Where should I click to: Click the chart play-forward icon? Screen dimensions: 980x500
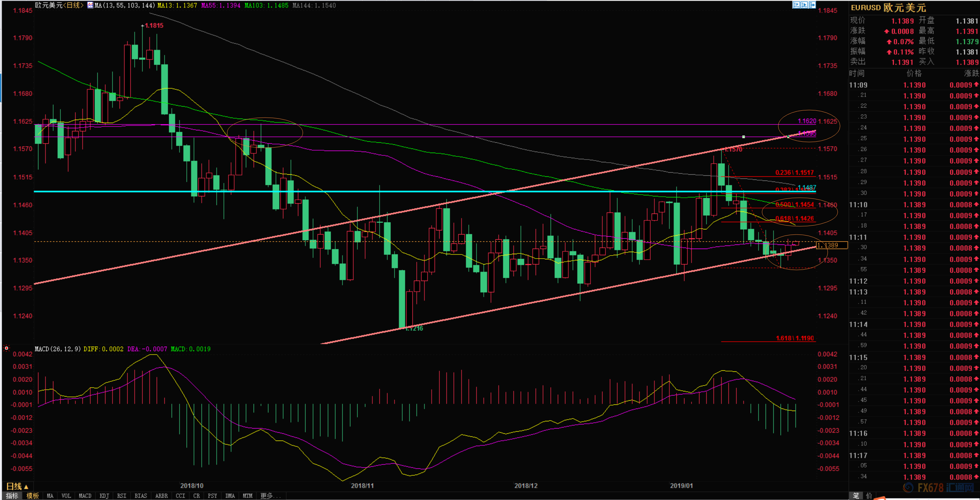click(x=804, y=5)
